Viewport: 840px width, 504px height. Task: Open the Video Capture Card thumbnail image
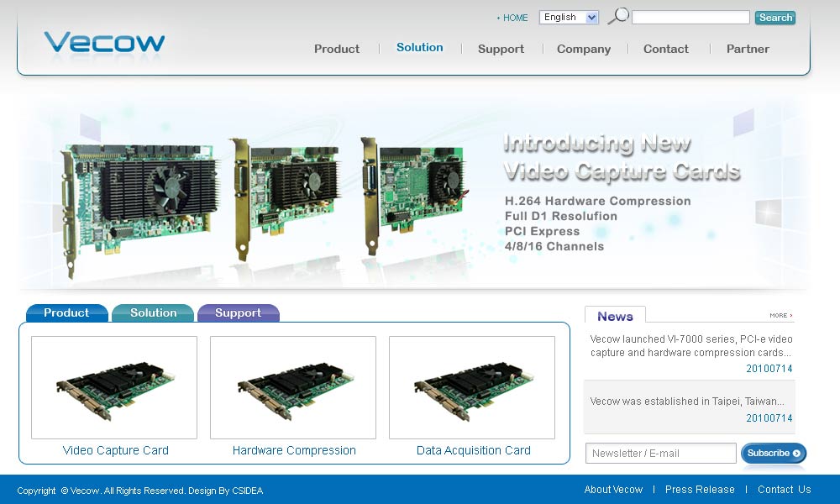coord(114,387)
